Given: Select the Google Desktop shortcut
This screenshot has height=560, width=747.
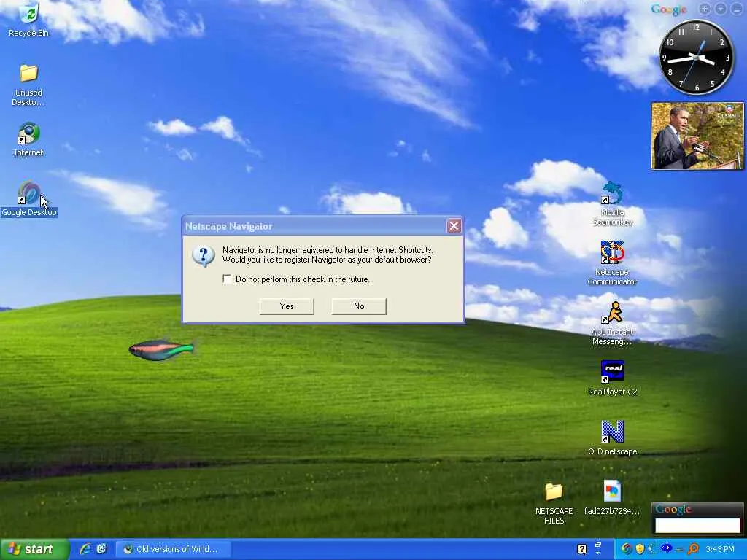Looking at the screenshot, I should pos(28,199).
